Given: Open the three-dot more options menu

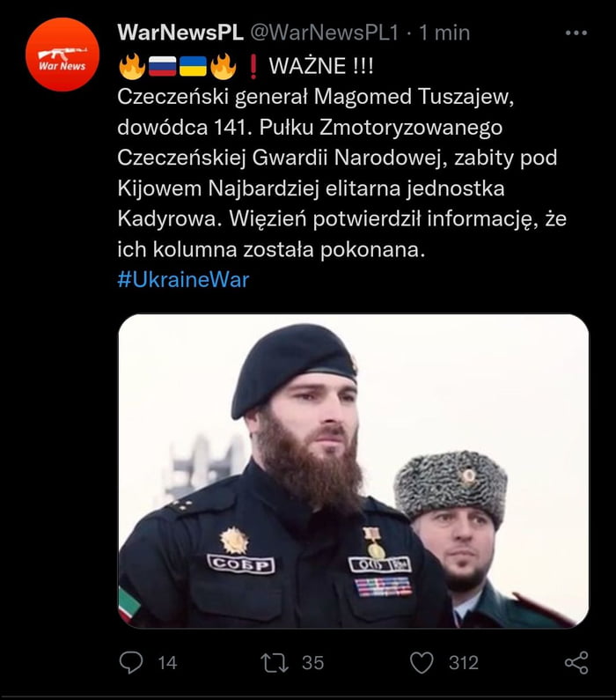Looking at the screenshot, I should [x=576, y=33].
